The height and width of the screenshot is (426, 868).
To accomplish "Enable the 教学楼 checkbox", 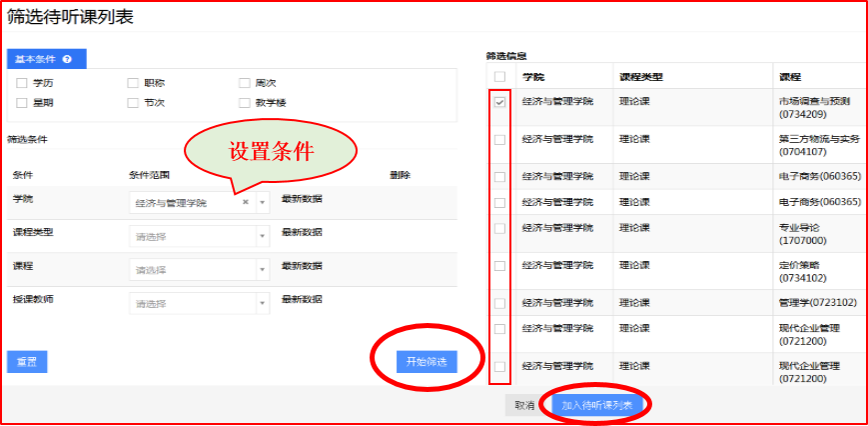I will click(x=245, y=102).
